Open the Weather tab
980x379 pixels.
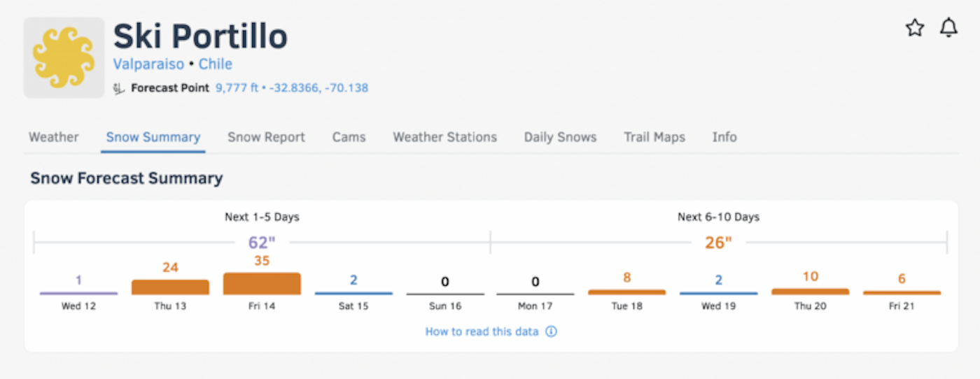click(54, 137)
